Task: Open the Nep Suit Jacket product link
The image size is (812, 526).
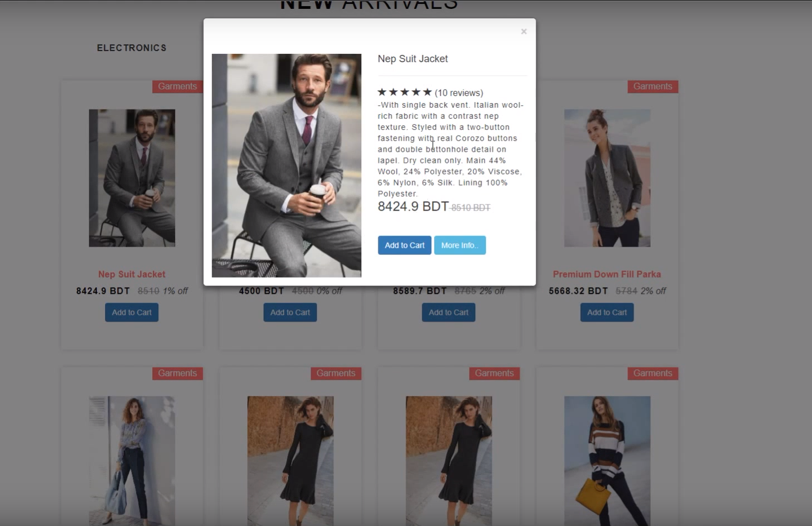Action: 132,274
